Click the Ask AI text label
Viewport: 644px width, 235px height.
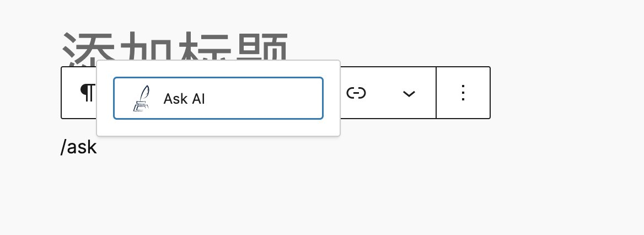click(184, 99)
